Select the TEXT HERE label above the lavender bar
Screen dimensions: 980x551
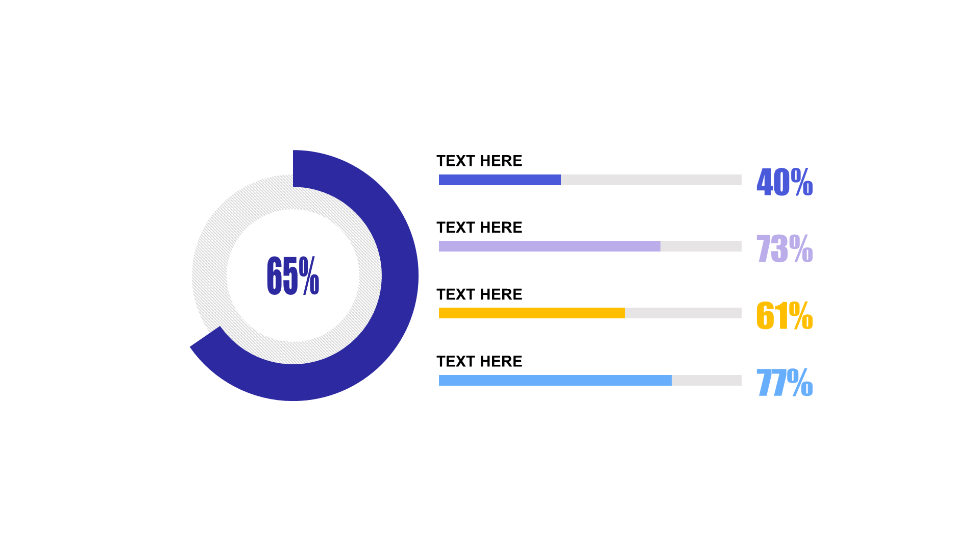[479, 228]
